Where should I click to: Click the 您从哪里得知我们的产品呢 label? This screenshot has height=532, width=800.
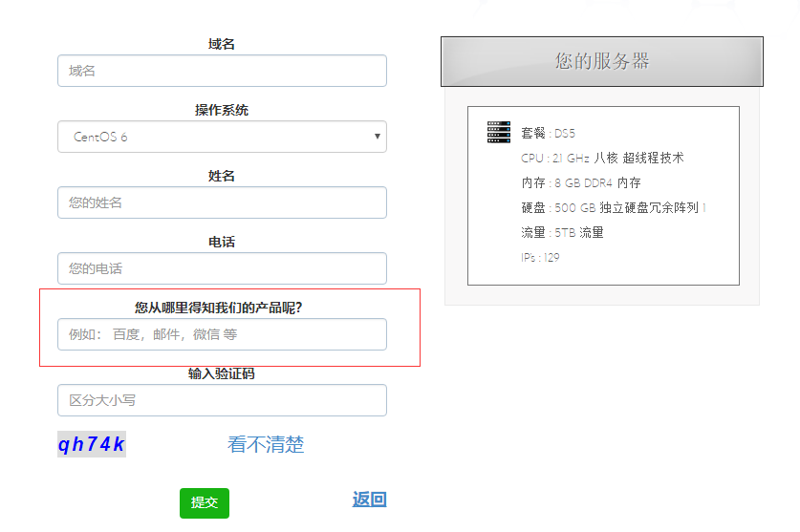point(225,308)
